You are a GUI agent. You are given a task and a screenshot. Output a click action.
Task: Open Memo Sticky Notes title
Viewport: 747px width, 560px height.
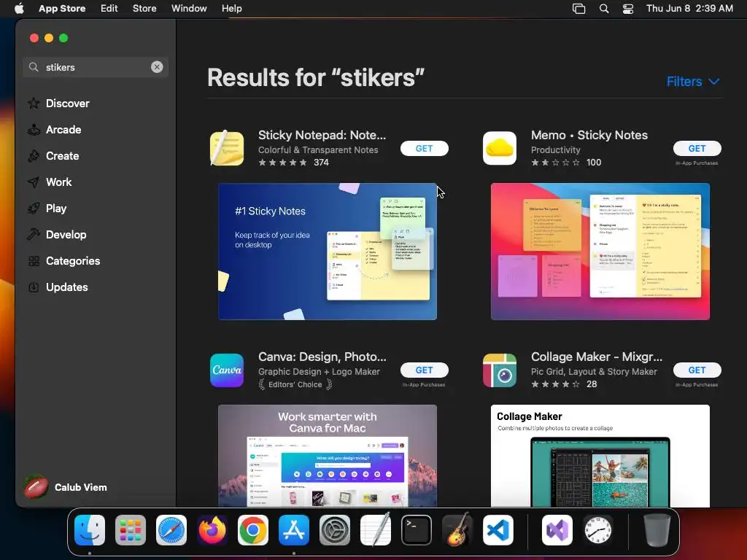point(589,135)
